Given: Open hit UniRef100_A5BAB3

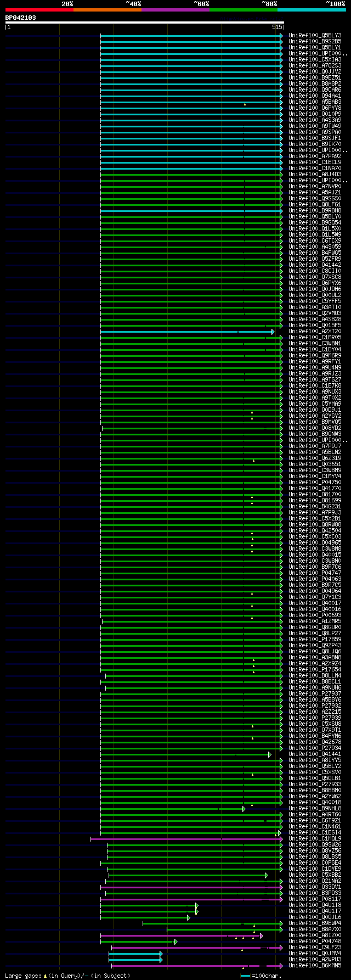Looking at the screenshot, I should (315, 102).
